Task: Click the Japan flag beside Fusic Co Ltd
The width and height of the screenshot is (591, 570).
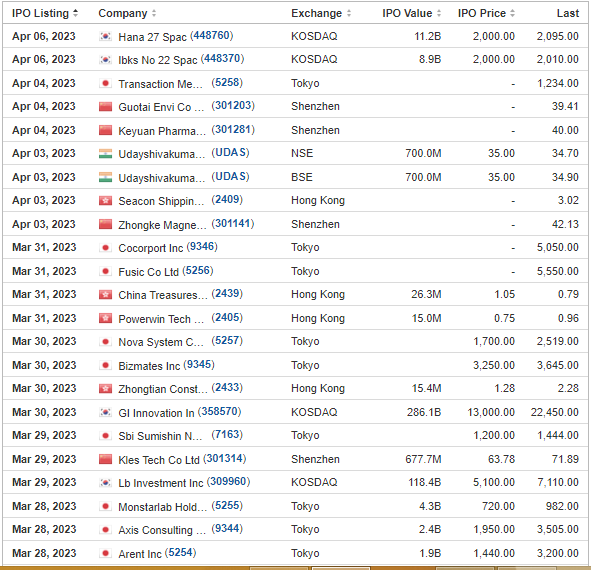Action: (x=105, y=271)
